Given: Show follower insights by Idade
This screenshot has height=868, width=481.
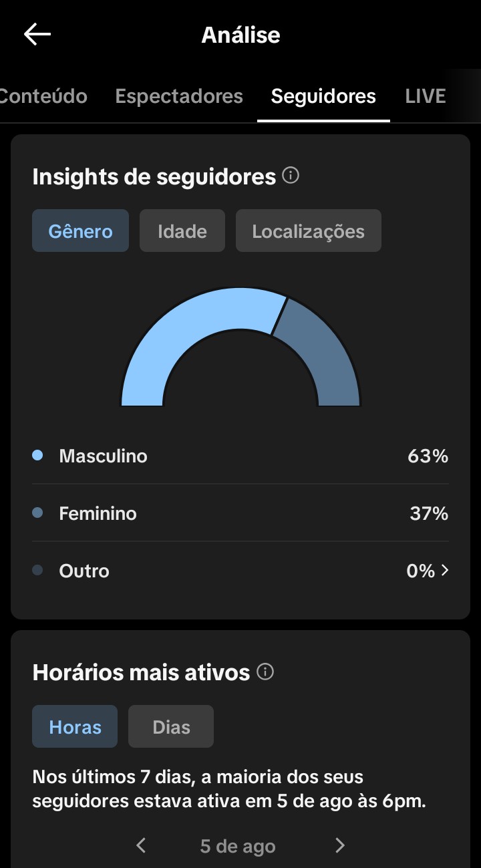Looking at the screenshot, I should 182,231.
